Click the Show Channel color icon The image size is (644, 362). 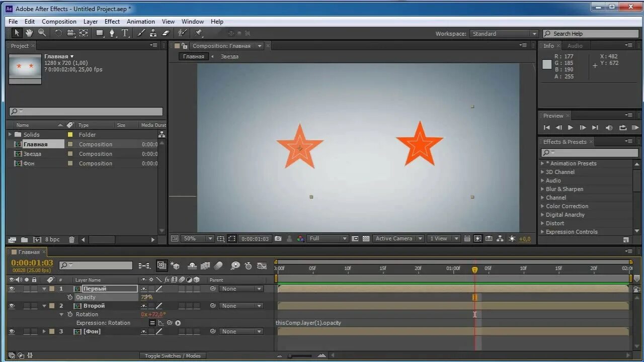300,239
